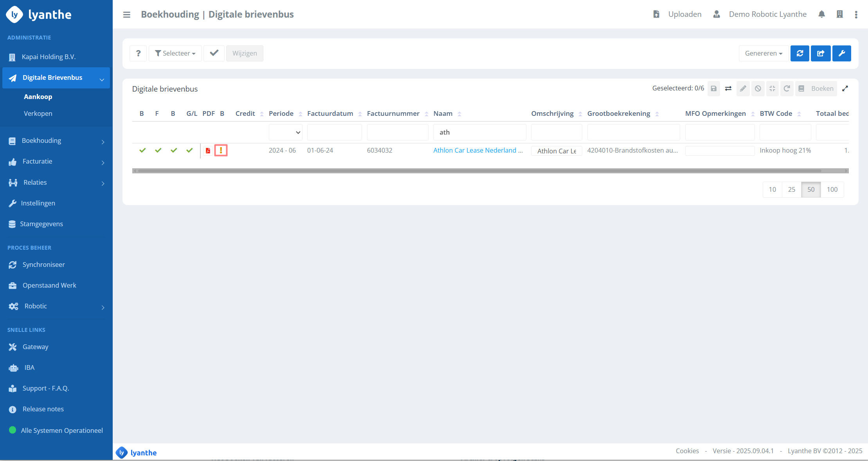Image resolution: width=868 pixels, height=461 pixels.
Task: Click the table's horizontal scrollbar
Action: point(479,171)
